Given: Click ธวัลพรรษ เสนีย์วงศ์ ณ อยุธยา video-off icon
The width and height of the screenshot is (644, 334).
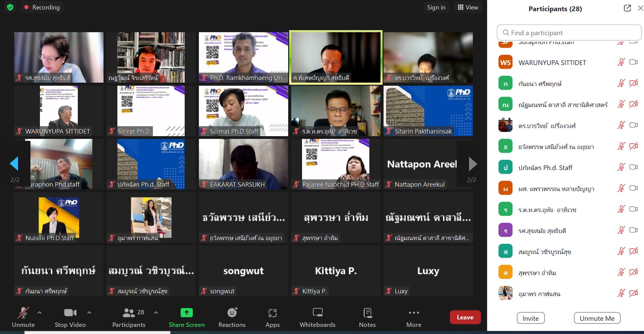Looking at the screenshot, I should pyautogui.click(x=634, y=146).
